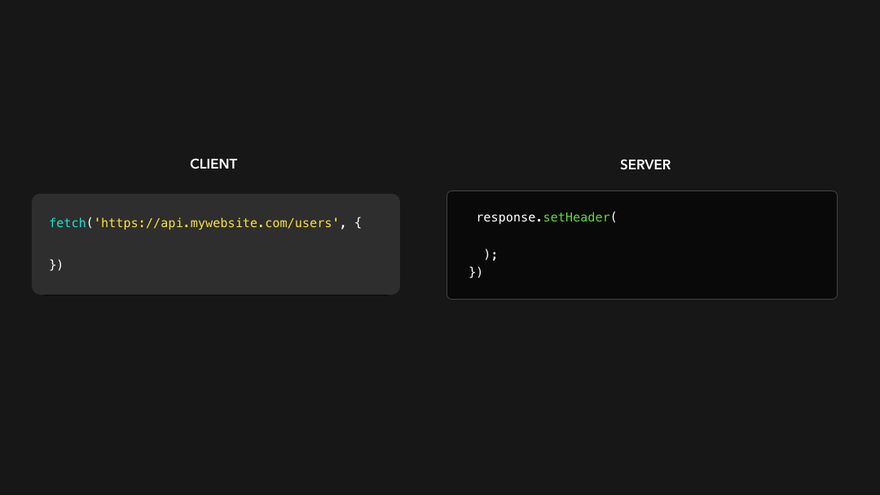Click the dot between response and setHeader
880x495 pixels.
click(539, 218)
